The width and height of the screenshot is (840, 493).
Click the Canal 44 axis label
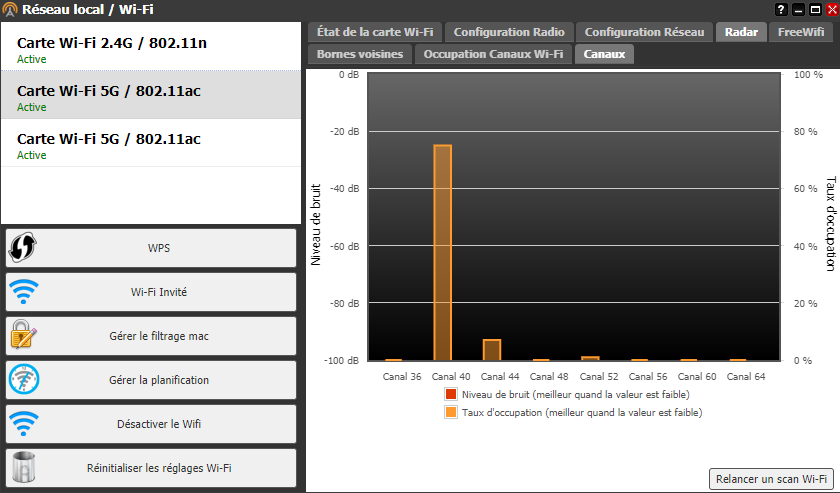(500, 377)
